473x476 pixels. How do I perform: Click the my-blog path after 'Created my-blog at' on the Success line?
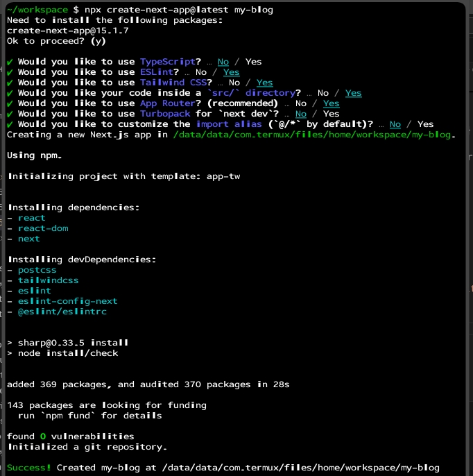[301, 468]
